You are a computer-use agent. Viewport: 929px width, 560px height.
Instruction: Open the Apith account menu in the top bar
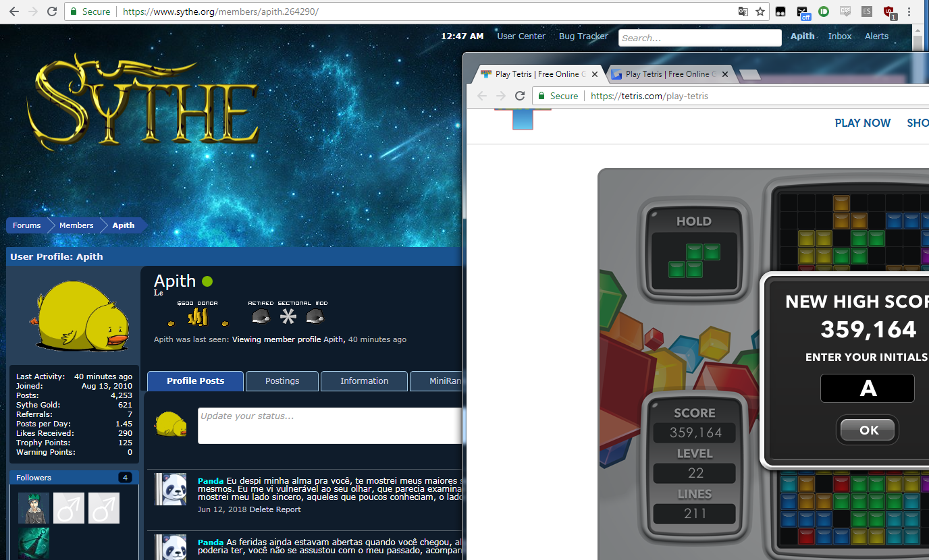[x=803, y=36]
